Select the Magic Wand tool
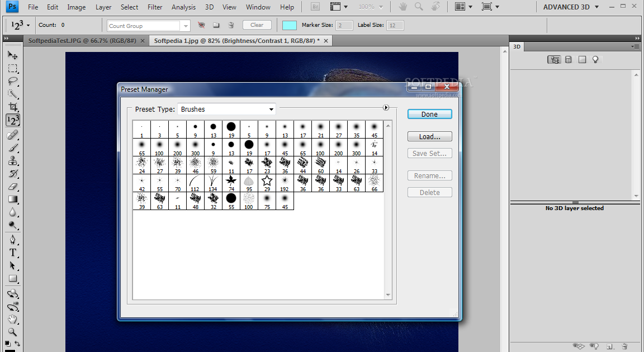The width and height of the screenshot is (644, 352). click(13, 94)
